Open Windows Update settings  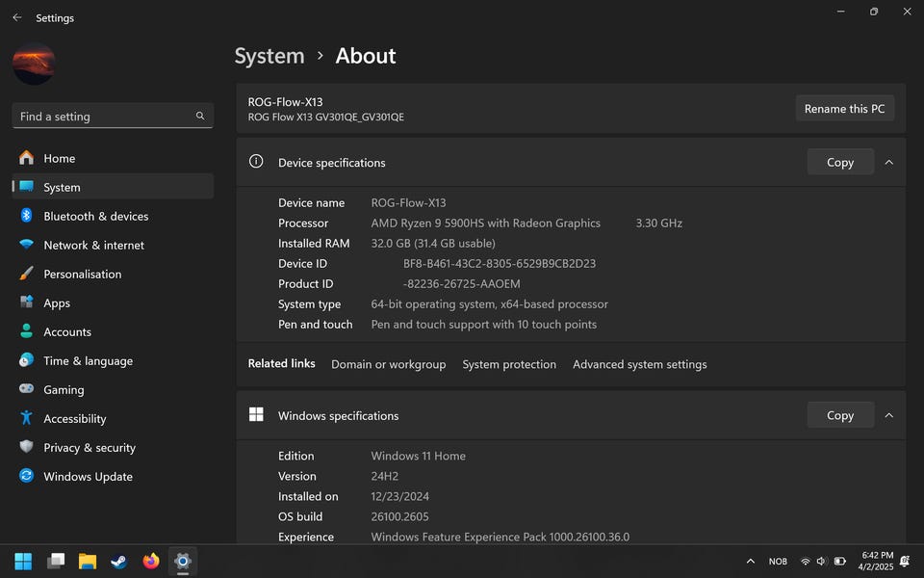point(113,476)
